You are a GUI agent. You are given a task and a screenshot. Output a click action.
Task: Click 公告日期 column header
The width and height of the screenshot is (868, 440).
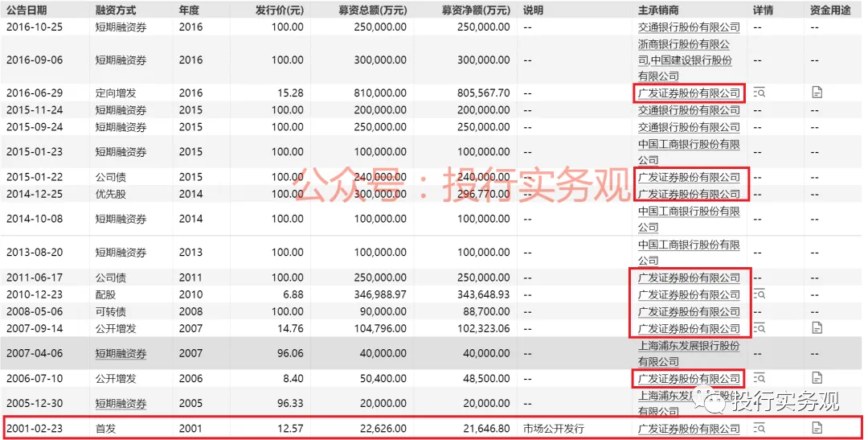(x=27, y=10)
